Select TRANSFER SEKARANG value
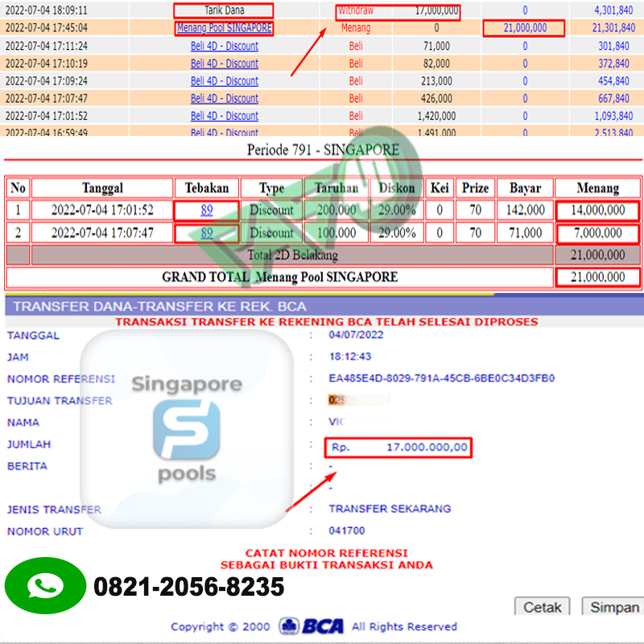Viewport: 644px width, 644px height. (390, 509)
